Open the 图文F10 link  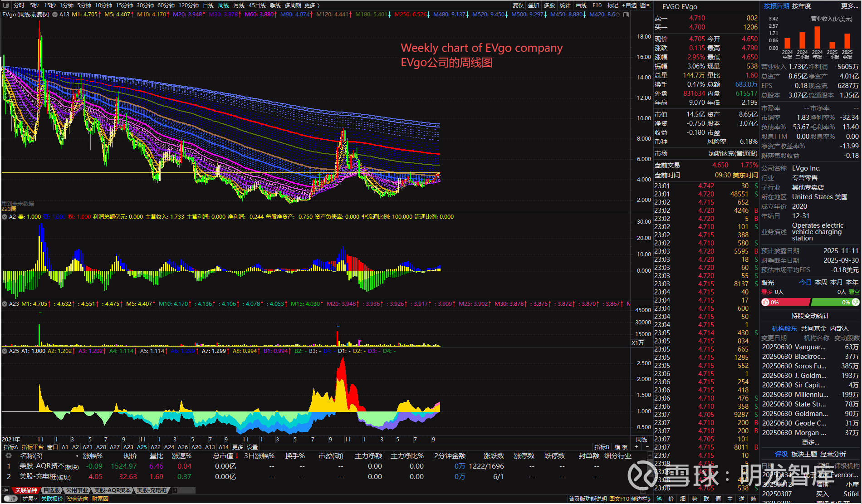(x=619, y=499)
